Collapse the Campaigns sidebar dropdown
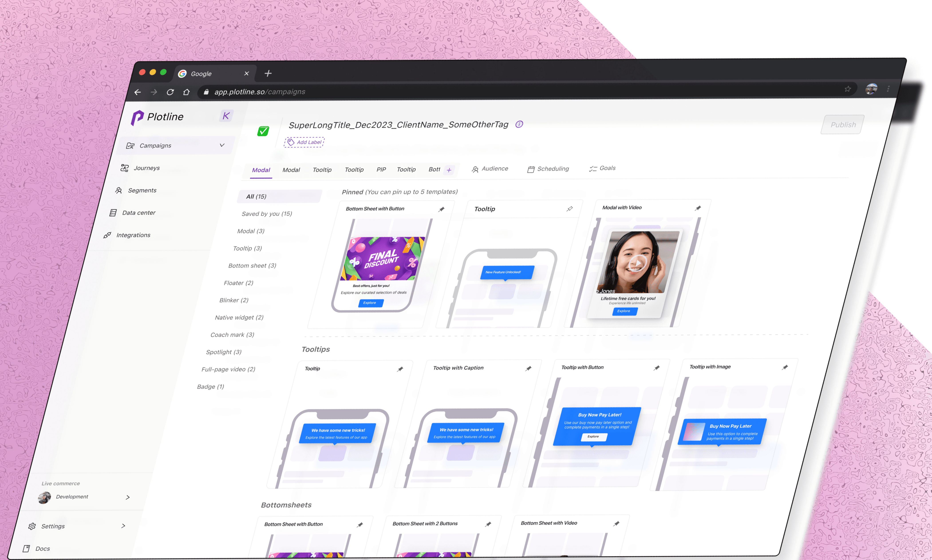The image size is (932, 560). click(x=222, y=145)
